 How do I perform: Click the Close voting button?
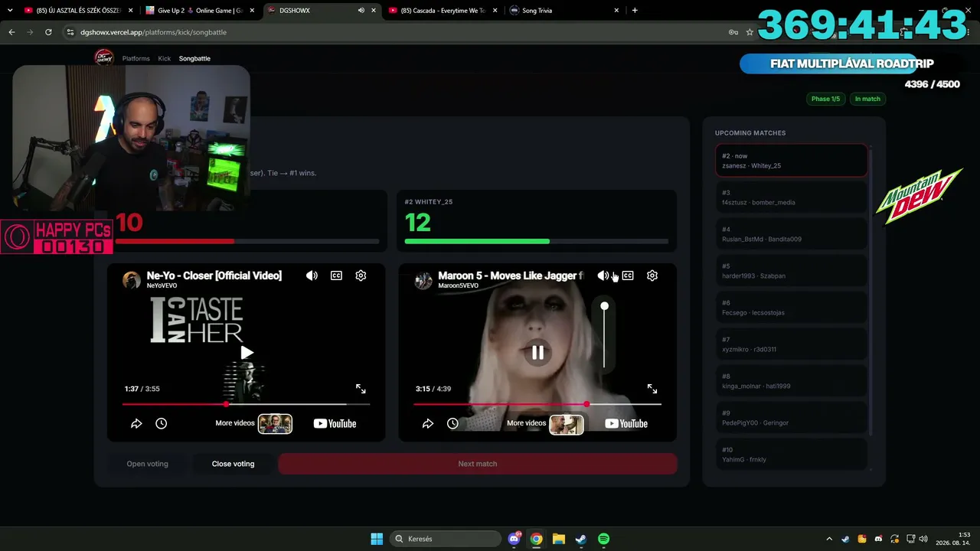pyautogui.click(x=233, y=464)
